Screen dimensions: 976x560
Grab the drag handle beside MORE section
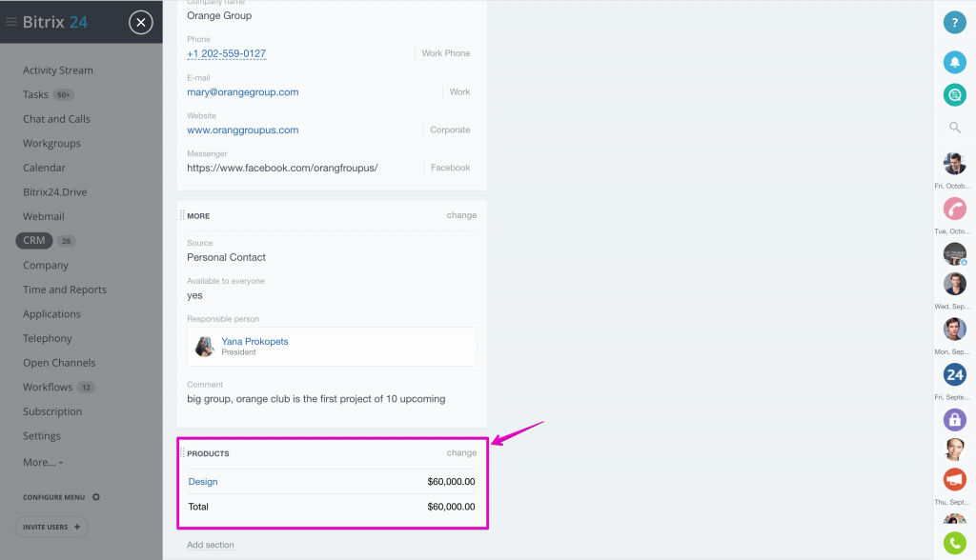click(x=182, y=215)
